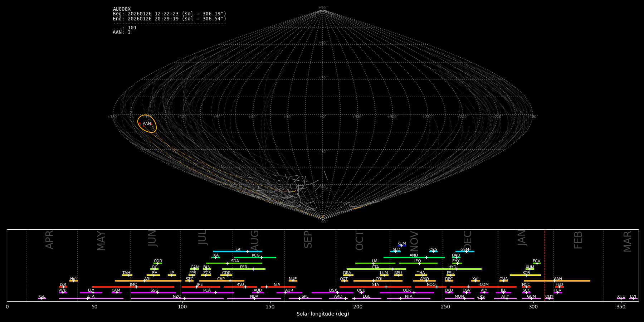This screenshot has width=644, height=322.
Task: Click the +90° label atop the sky map
Action: tap(323, 8)
